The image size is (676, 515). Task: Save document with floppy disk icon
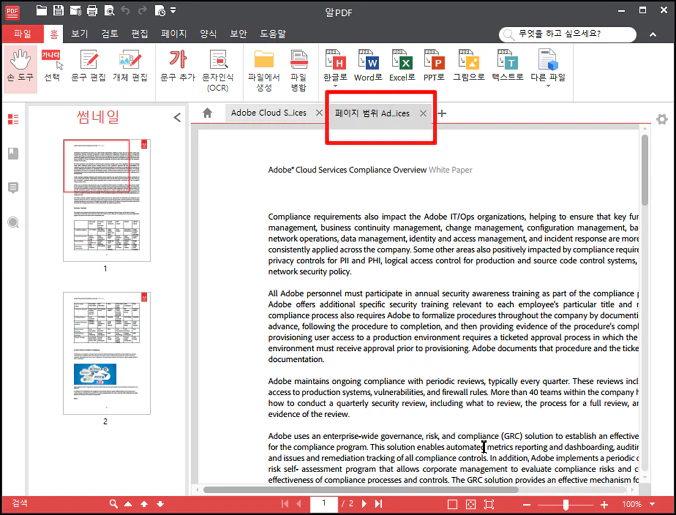coord(58,10)
